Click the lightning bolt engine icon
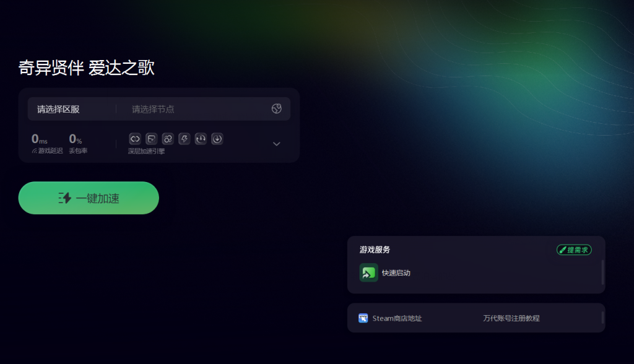 click(185, 139)
